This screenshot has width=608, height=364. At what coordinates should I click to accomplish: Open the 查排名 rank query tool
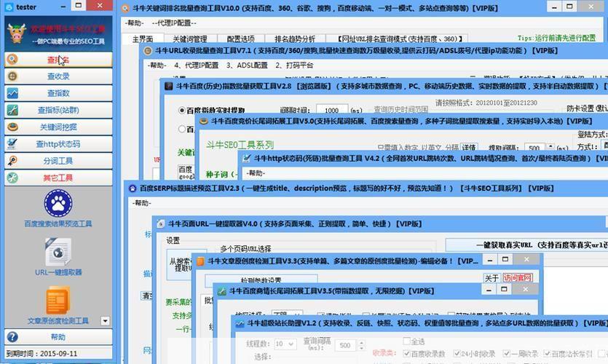tap(58, 60)
